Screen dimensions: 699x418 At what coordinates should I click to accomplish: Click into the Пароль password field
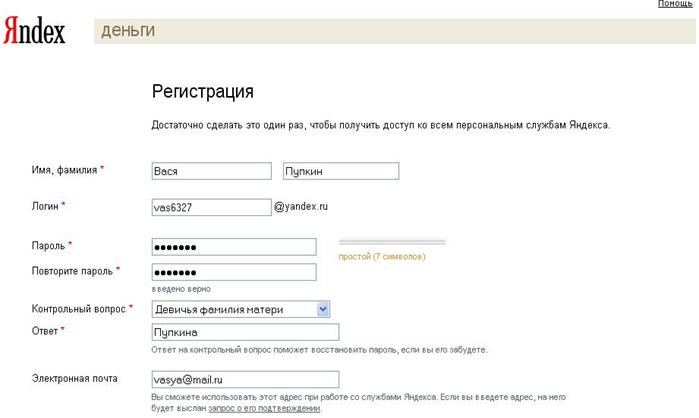pyautogui.click(x=234, y=247)
